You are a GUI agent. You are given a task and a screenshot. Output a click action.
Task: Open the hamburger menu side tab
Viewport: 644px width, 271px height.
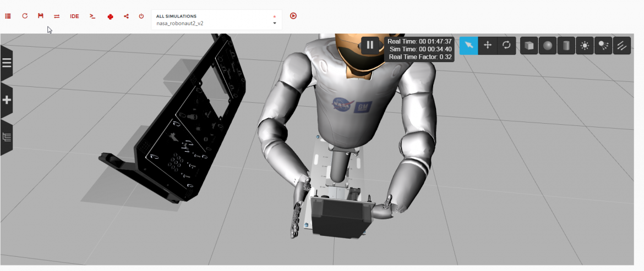tap(7, 63)
